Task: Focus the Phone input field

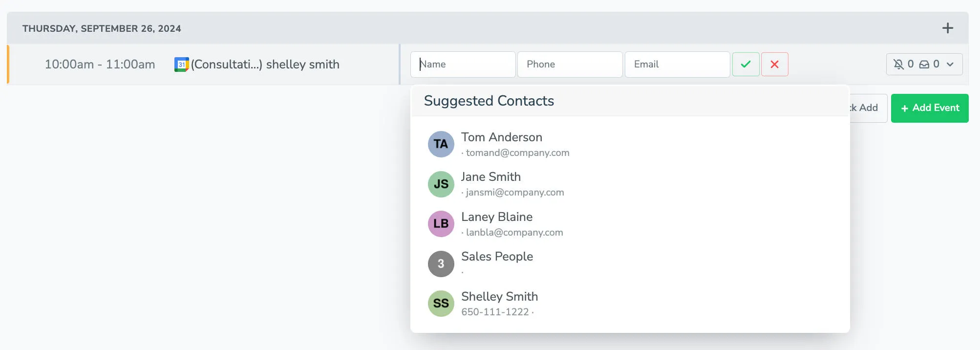Action: click(570, 64)
